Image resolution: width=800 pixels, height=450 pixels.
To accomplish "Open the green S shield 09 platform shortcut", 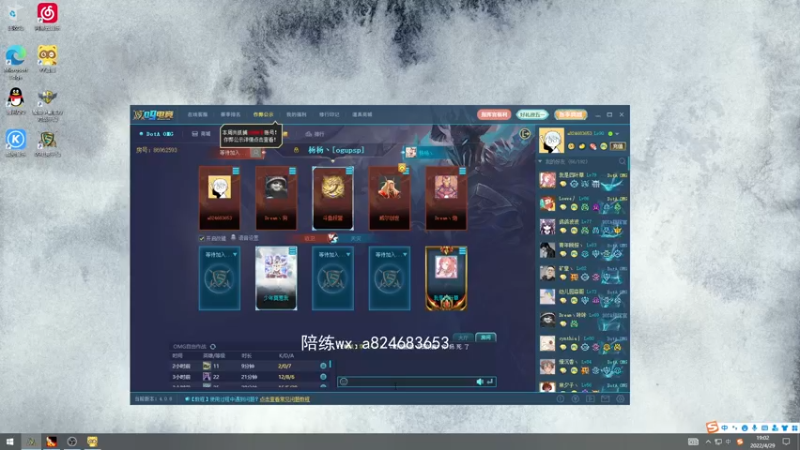I will (47, 139).
